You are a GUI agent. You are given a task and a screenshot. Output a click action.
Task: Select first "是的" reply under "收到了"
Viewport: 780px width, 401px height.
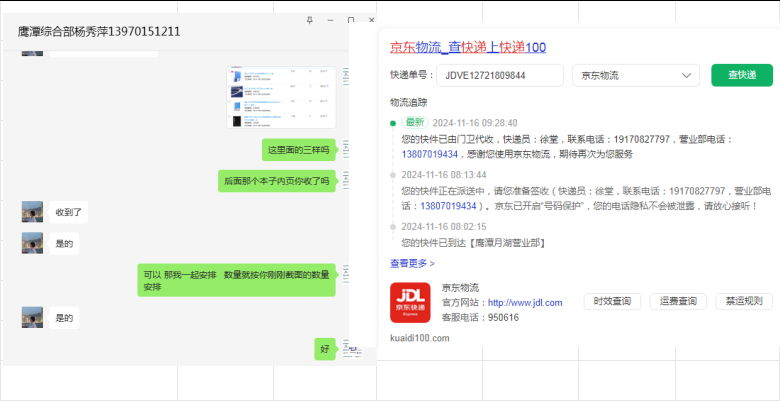tap(64, 244)
